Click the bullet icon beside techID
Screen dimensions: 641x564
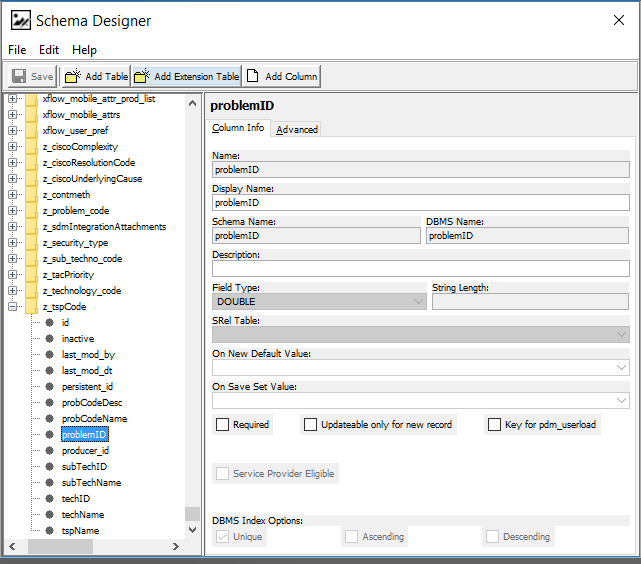48,499
